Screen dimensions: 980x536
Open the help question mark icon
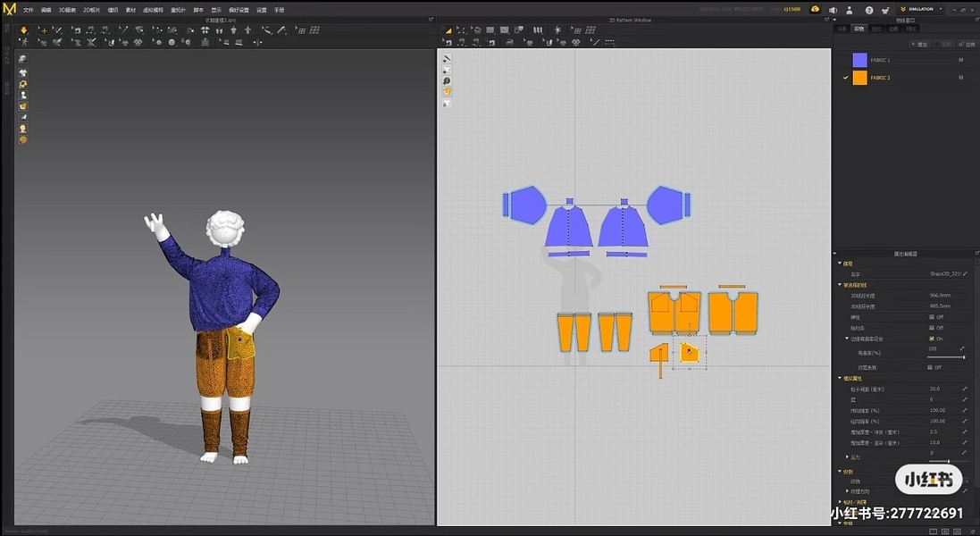pyautogui.click(x=868, y=10)
